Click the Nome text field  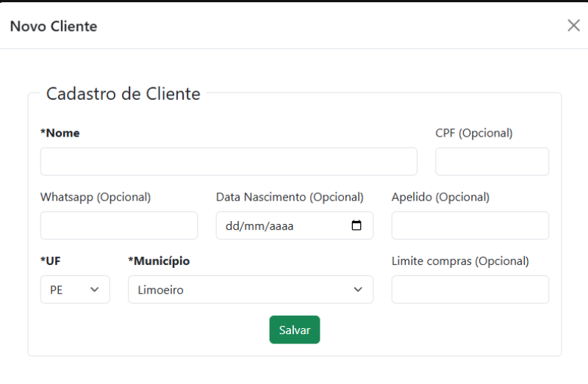pos(229,162)
